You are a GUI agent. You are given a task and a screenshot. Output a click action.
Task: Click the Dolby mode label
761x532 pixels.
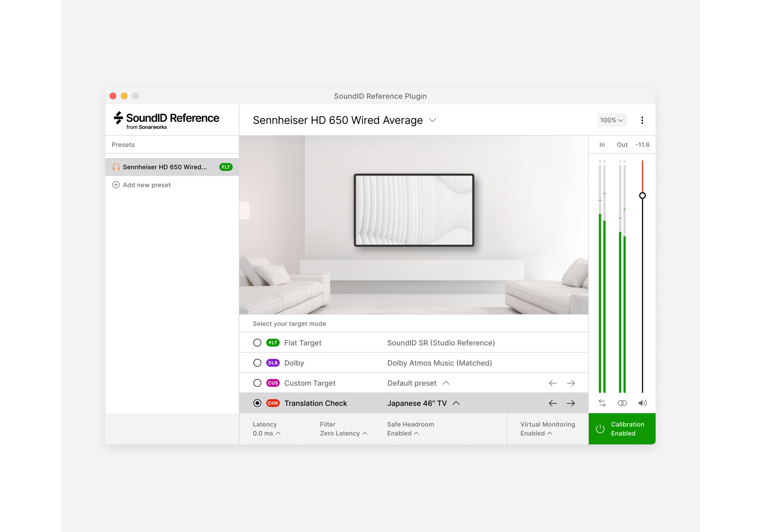tap(294, 363)
